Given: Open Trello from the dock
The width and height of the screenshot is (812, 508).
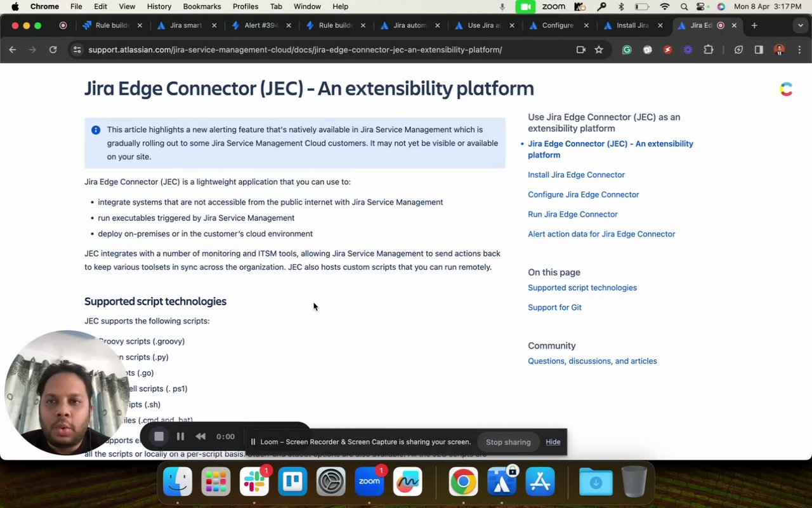Looking at the screenshot, I should 292,481.
